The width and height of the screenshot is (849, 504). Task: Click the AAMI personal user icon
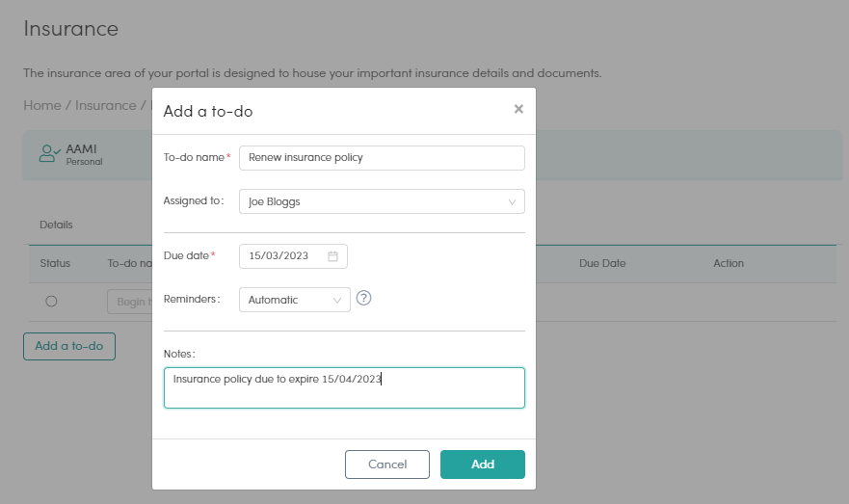(x=49, y=154)
